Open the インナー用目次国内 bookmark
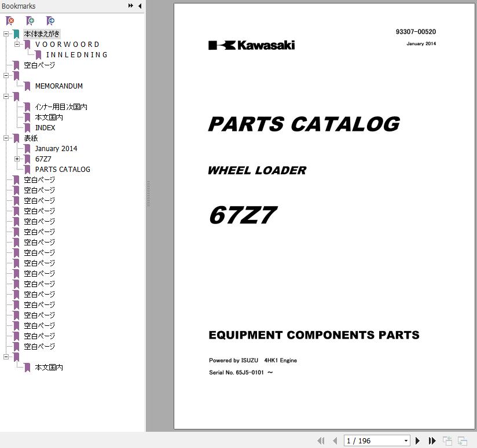The width and height of the screenshot is (477, 448). (61, 107)
